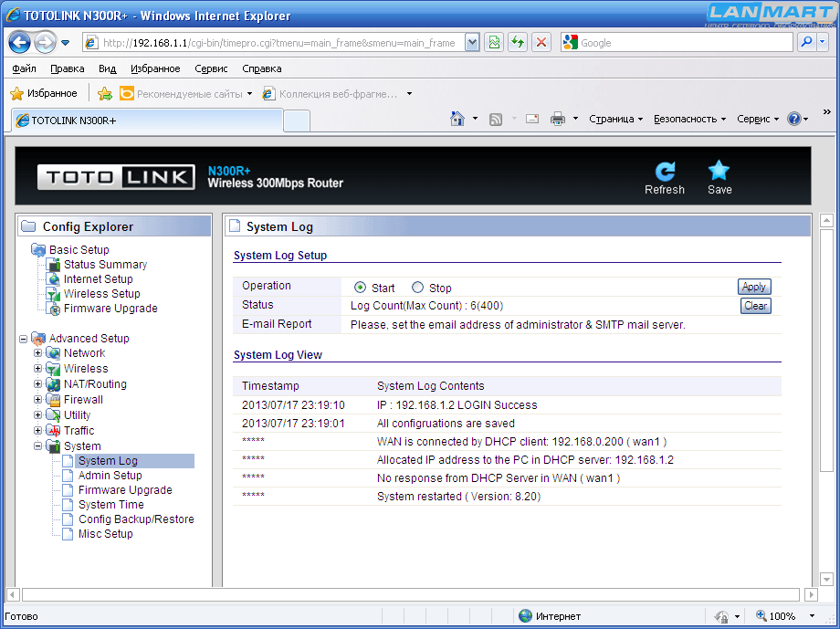This screenshot has width=840, height=629.
Task: Open Config Backup/Restore page
Action: [136, 519]
